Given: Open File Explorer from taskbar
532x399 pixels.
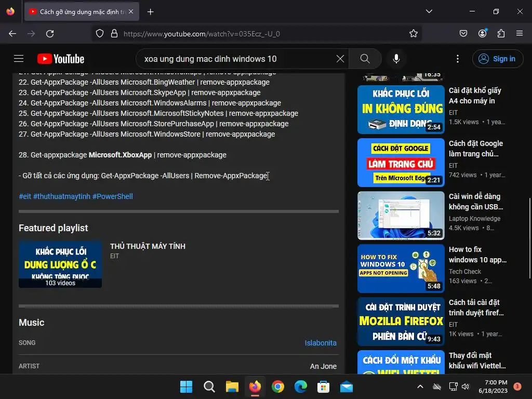Looking at the screenshot, I should pos(232,387).
